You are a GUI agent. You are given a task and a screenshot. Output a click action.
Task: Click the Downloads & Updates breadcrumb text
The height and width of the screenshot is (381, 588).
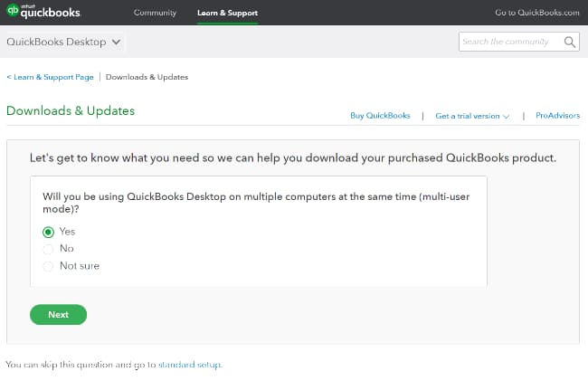[x=147, y=77]
